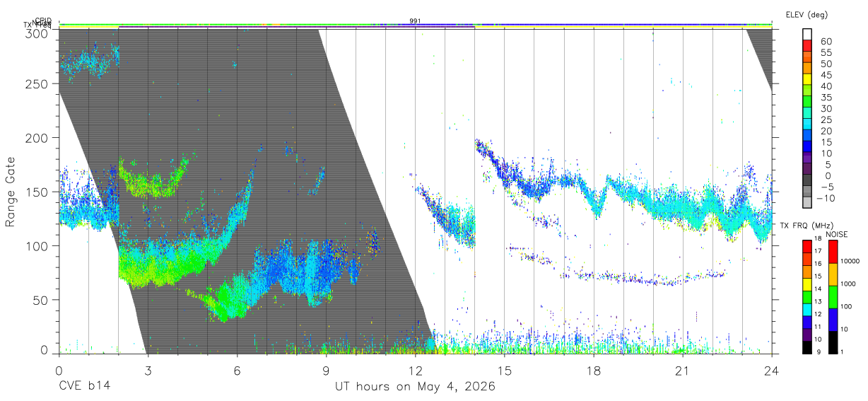Screen dimensions: 868x401
Task: Click the '9' hour label on x-axis
Action: [326, 371]
